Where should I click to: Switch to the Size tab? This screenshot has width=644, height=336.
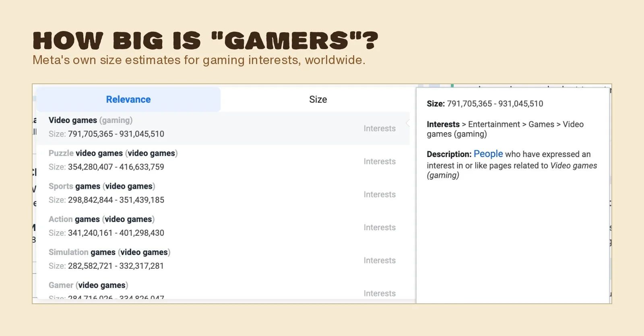pyautogui.click(x=318, y=100)
